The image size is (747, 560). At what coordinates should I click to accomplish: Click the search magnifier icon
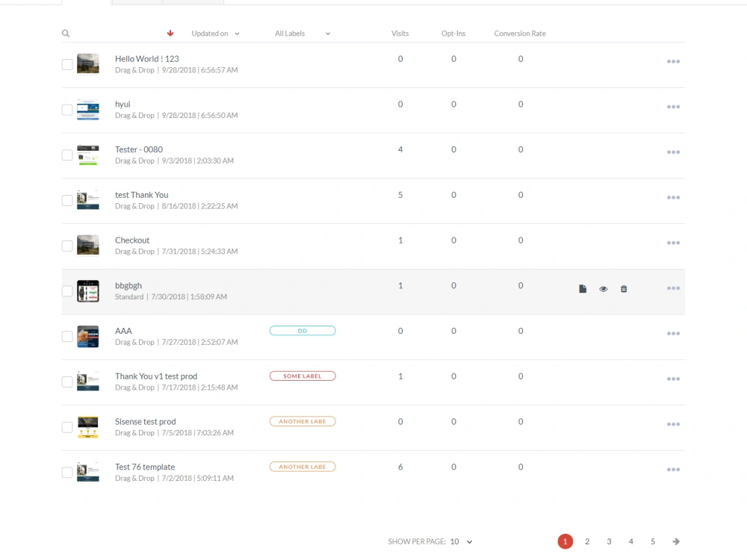click(66, 34)
